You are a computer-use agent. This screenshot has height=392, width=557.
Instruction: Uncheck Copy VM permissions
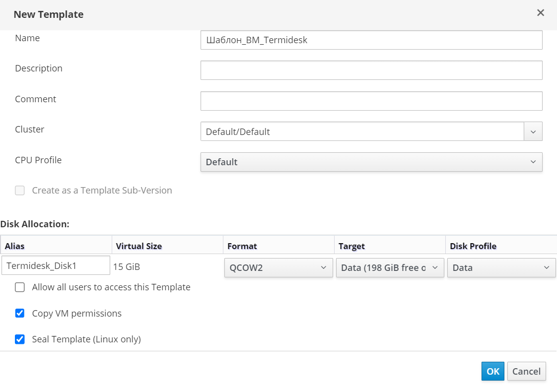20,313
